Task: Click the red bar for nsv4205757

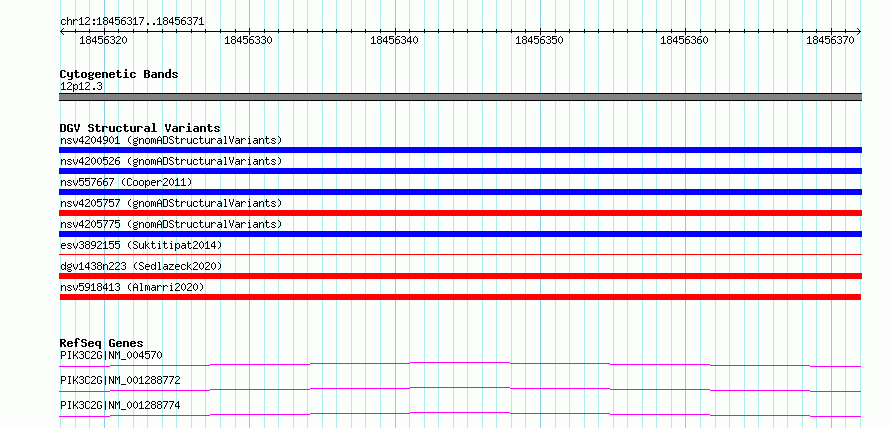Action: coord(460,213)
